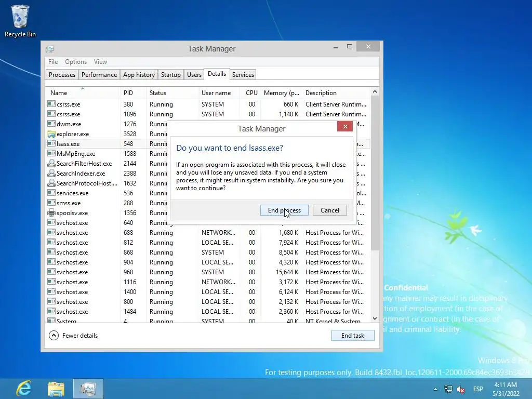Launch Internet Explorer from the taskbar

point(24,389)
